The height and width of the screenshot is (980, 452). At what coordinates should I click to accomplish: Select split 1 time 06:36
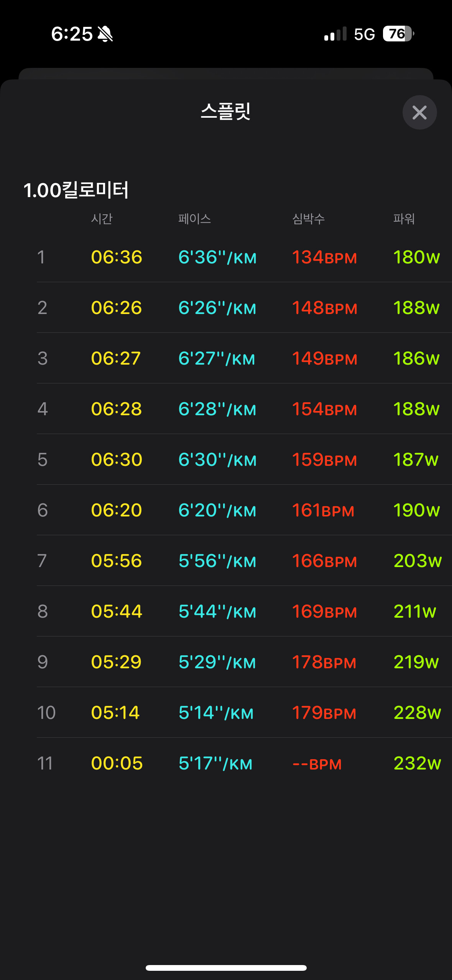(x=117, y=257)
